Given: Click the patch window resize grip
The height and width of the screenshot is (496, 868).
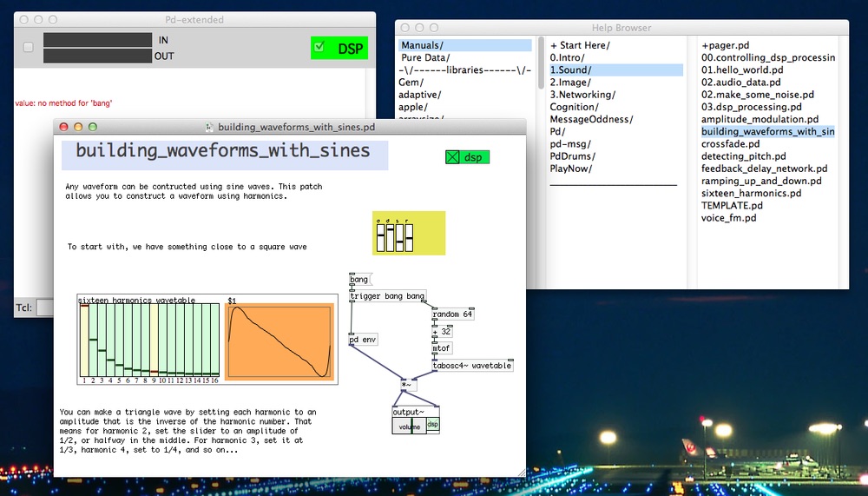Looking at the screenshot, I should click(x=522, y=473).
